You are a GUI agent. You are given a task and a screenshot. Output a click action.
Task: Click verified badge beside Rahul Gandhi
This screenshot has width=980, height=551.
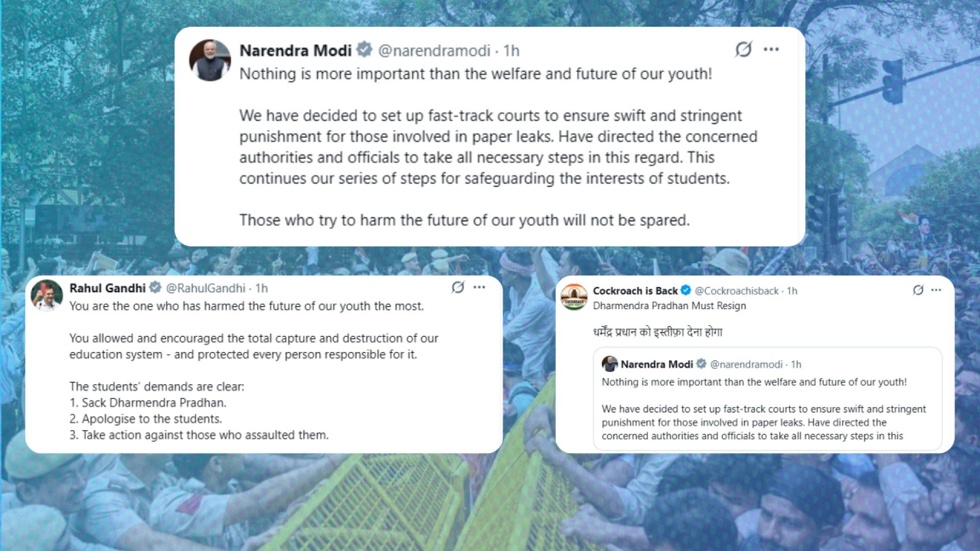point(156,288)
